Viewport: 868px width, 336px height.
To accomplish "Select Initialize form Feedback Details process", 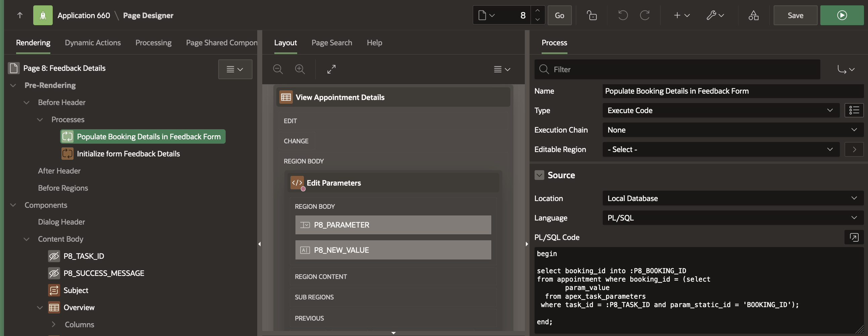I will 128,154.
